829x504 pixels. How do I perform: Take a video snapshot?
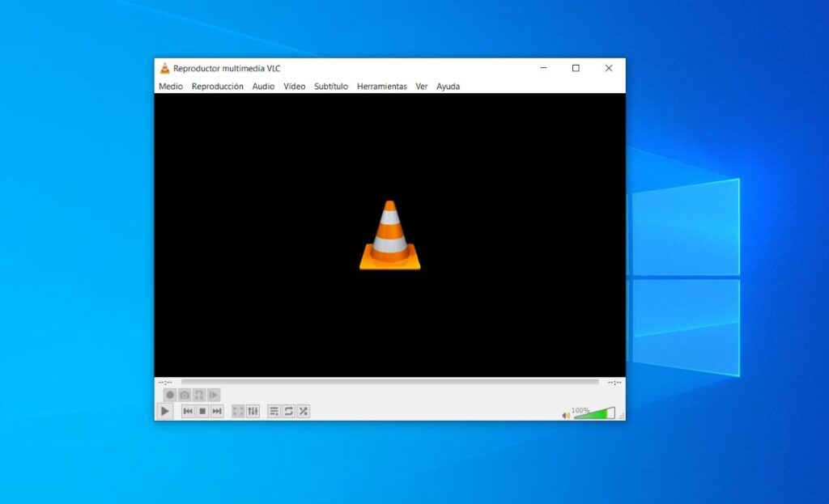(x=185, y=395)
